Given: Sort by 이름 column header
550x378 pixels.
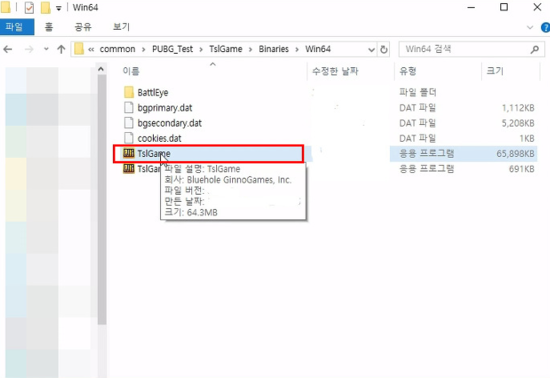Looking at the screenshot, I should click(x=131, y=71).
